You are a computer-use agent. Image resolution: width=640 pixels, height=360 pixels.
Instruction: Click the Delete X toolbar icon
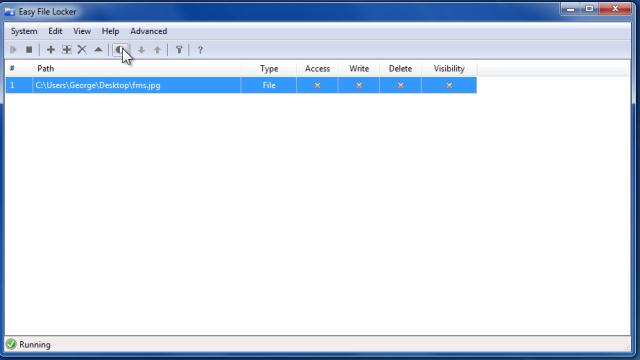pyautogui.click(x=82, y=50)
